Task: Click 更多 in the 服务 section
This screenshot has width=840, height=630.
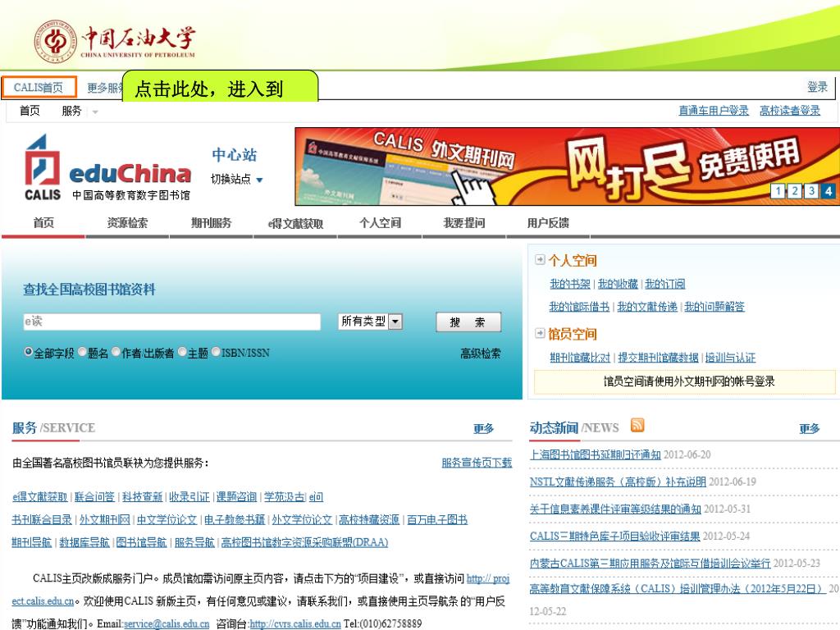Action: [x=483, y=428]
